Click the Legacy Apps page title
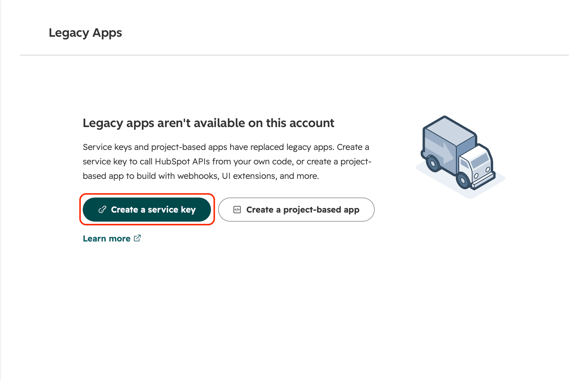The width and height of the screenshot is (588, 380). click(x=85, y=33)
